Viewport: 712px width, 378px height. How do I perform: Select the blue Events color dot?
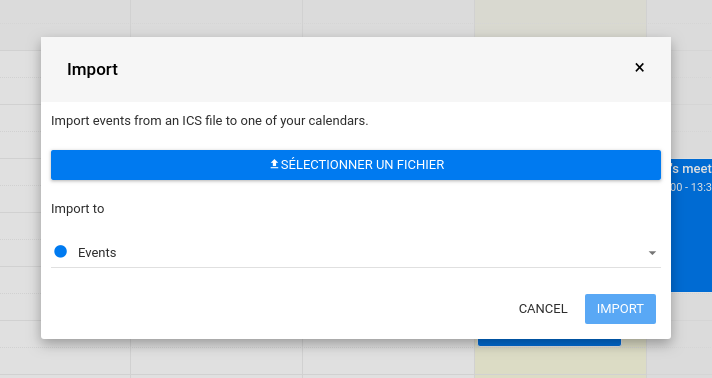60,252
